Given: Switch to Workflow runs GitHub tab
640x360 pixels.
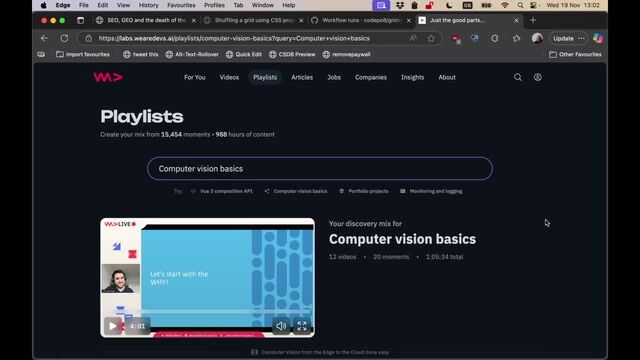Looking at the screenshot, I should click(361, 20).
